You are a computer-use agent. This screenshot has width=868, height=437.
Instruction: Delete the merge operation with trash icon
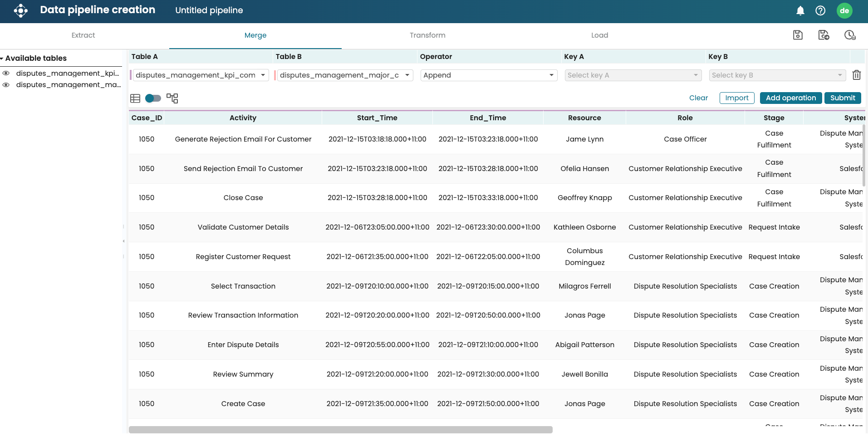[856, 75]
